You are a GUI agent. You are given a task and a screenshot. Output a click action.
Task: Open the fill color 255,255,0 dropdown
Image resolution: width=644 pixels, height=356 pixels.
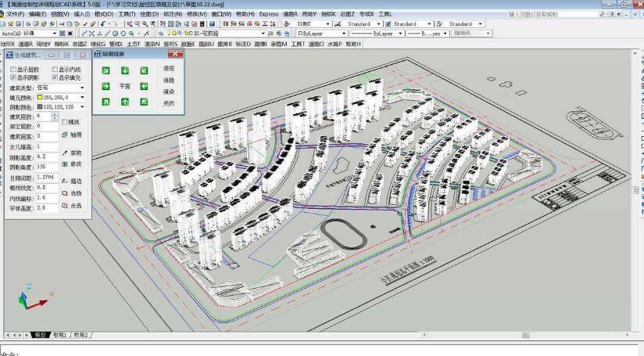(61, 98)
